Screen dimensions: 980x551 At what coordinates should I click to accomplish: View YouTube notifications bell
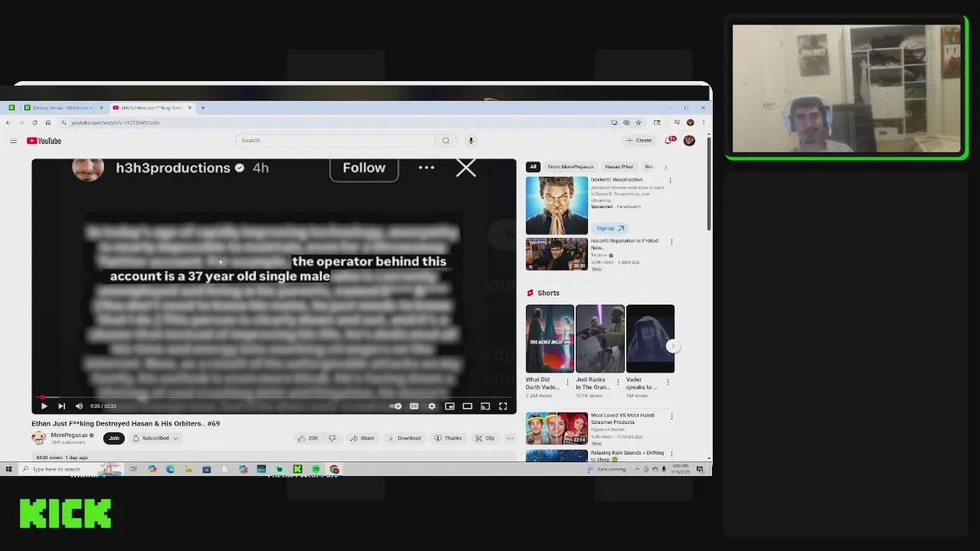(x=670, y=140)
